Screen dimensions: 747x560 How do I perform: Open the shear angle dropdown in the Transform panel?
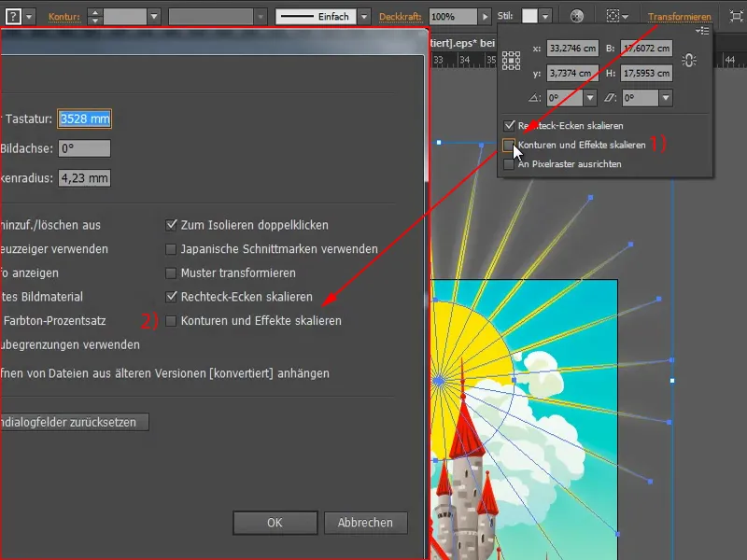665,99
